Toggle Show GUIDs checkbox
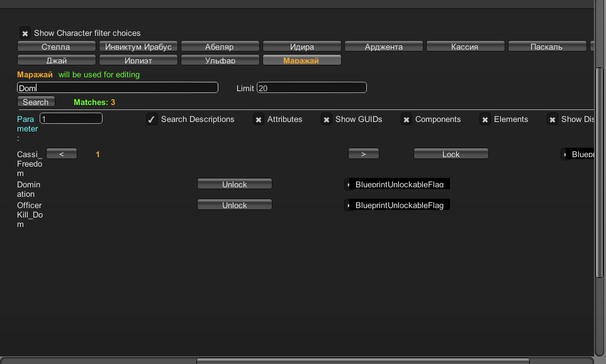Viewport: 606px width, 364px height. [x=326, y=119]
